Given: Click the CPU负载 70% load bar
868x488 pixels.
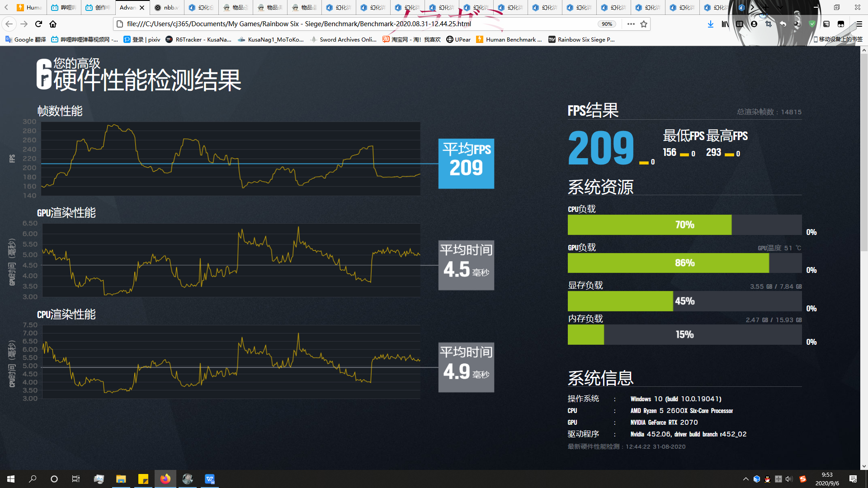Looking at the screenshot, I should 684,225.
